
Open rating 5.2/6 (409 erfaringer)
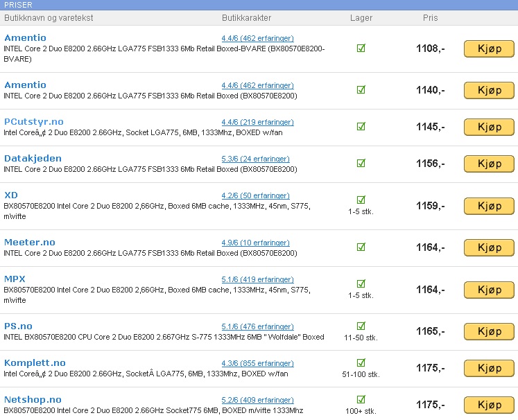point(258,400)
